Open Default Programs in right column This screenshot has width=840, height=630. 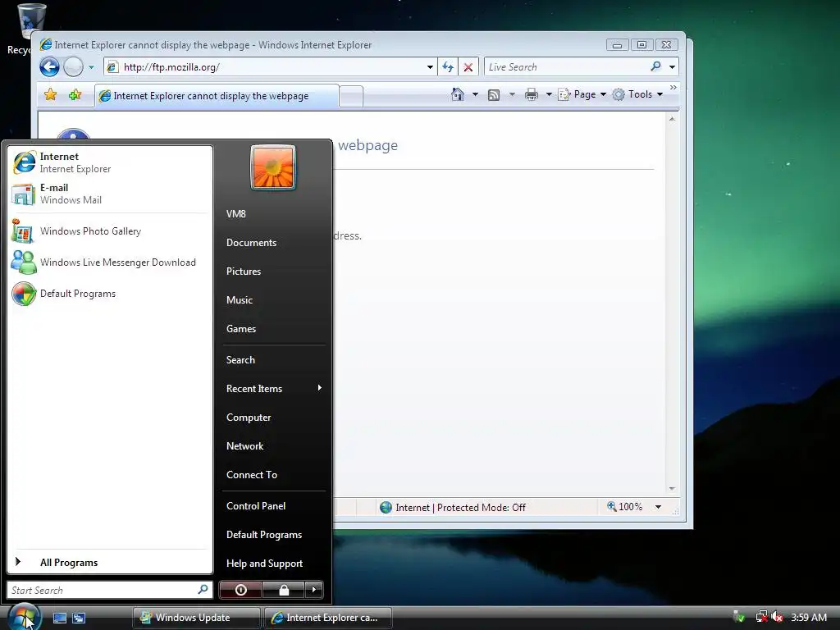[273, 535]
